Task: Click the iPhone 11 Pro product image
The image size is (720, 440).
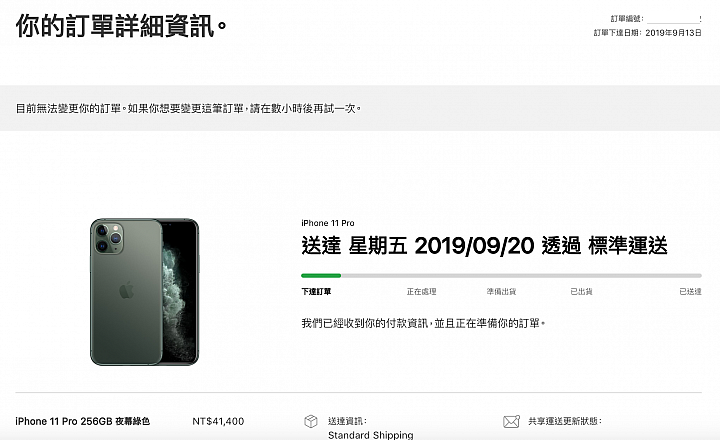Action: coord(144,292)
